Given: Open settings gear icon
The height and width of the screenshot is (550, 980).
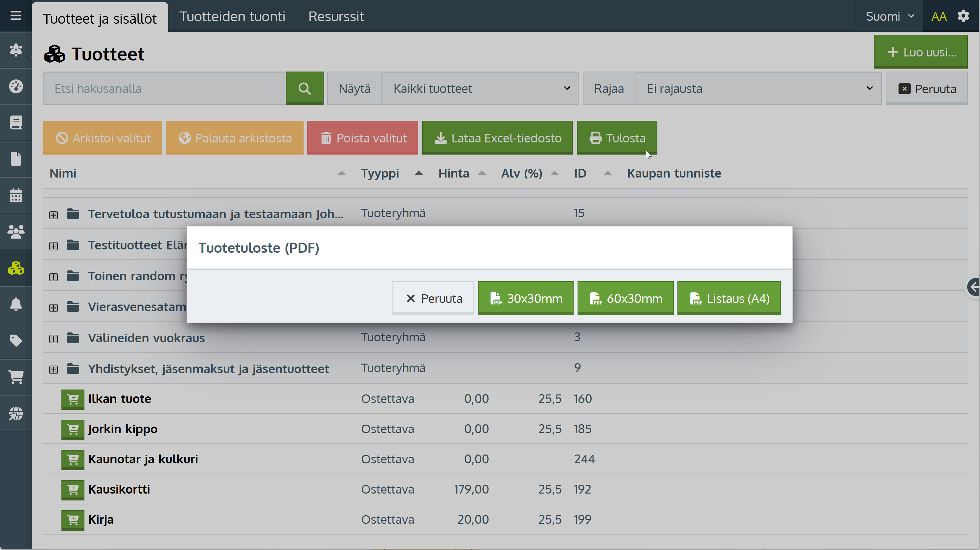Looking at the screenshot, I should 963,16.
